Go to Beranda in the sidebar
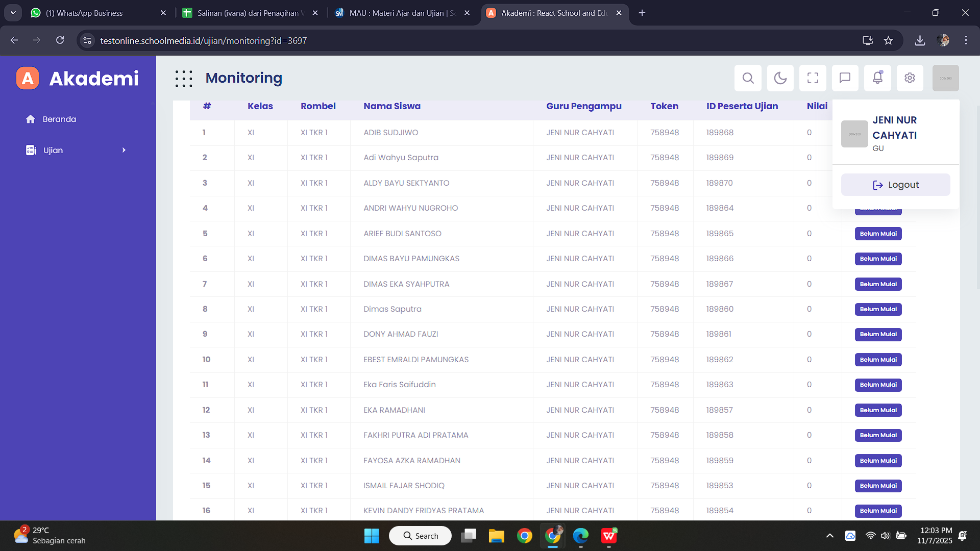The image size is (980, 551). pyautogui.click(x=59, y=119)
